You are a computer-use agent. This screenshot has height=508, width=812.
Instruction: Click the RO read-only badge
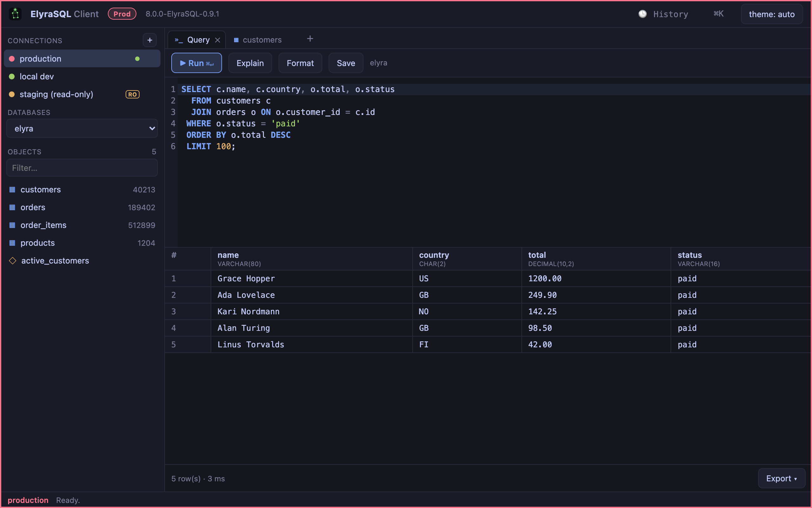pos(133,94)
